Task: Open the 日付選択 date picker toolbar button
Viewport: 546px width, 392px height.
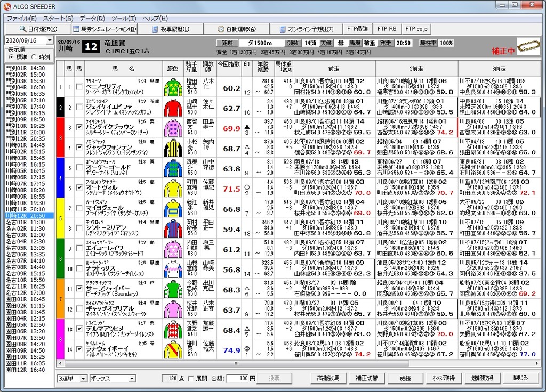Action: click(38, 29)
